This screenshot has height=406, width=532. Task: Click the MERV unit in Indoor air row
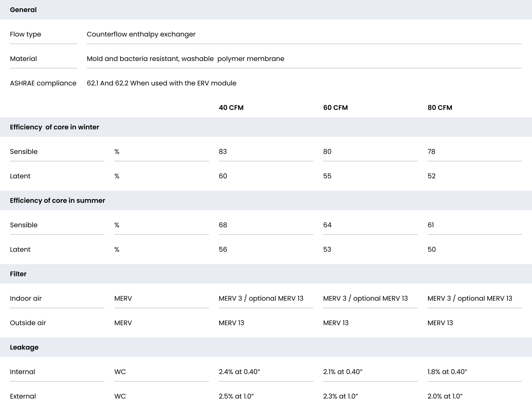123,298
